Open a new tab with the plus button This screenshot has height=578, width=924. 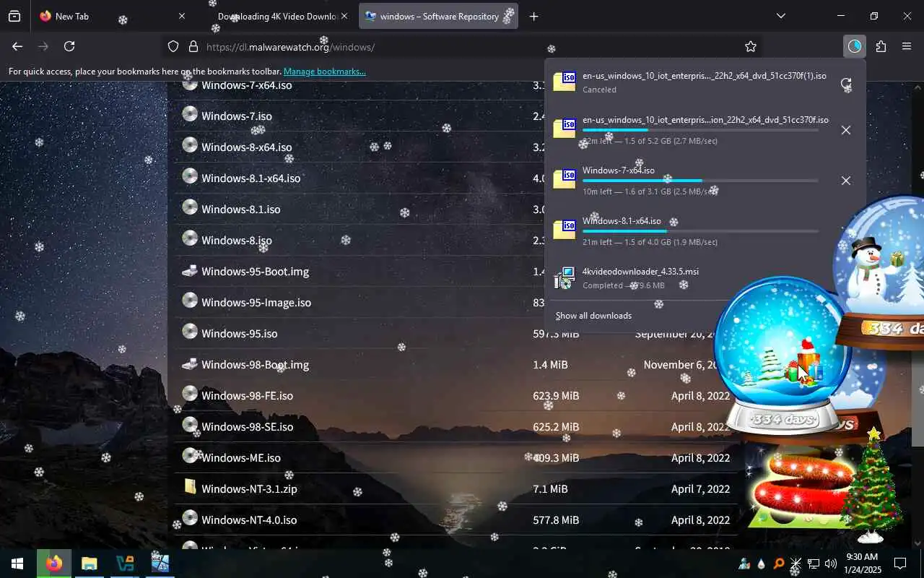533,16
